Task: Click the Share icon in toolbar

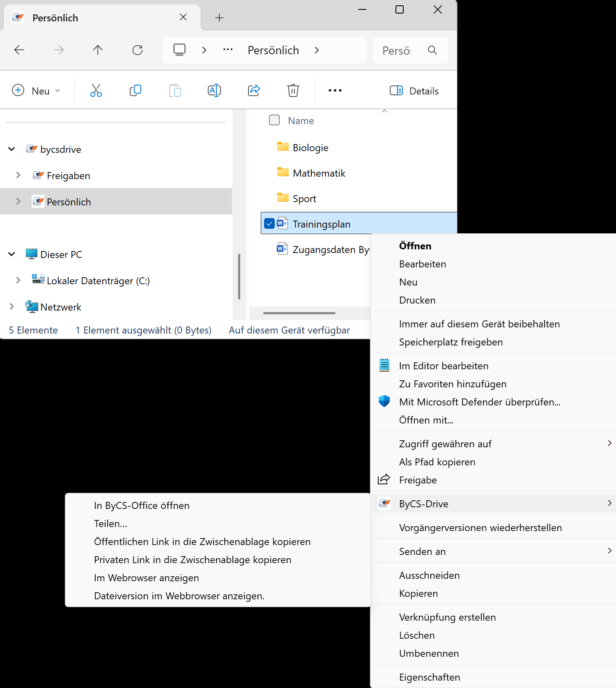Action: [x=254, y=90]
